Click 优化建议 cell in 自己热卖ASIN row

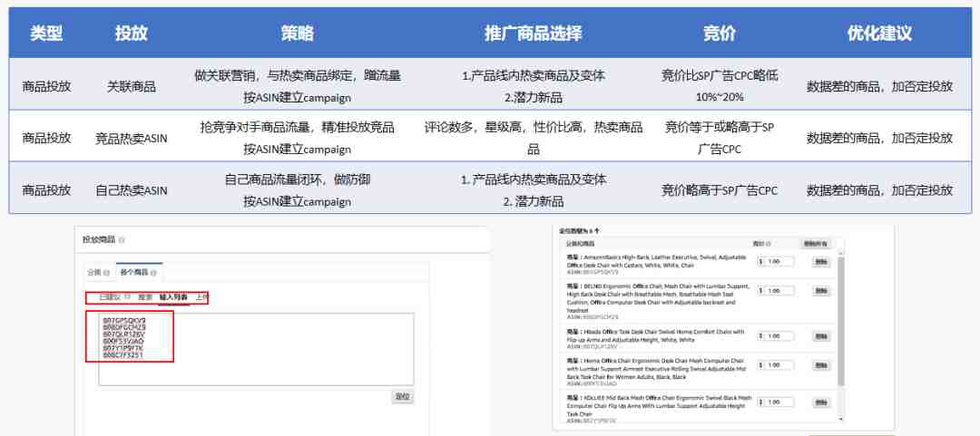(879, 189)
